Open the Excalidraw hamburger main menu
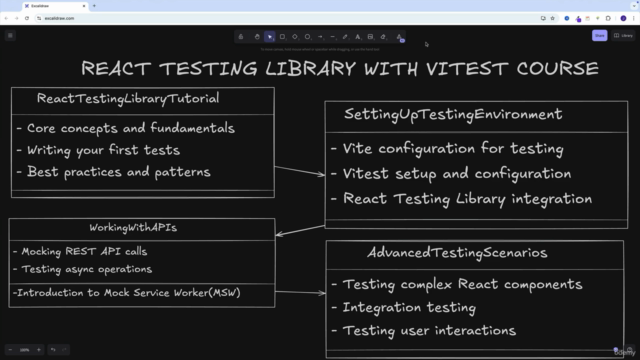The width and height of the screenshot is (640, 360). point(10,36)
